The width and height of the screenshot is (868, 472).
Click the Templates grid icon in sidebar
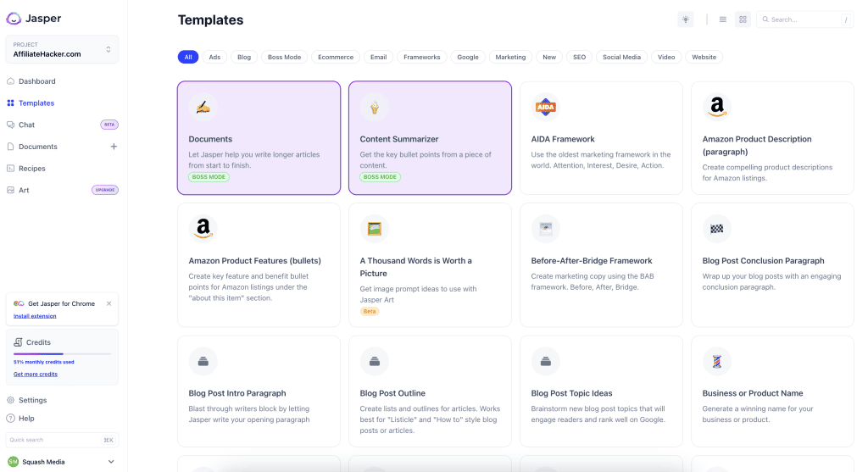(x=10, y=103)
